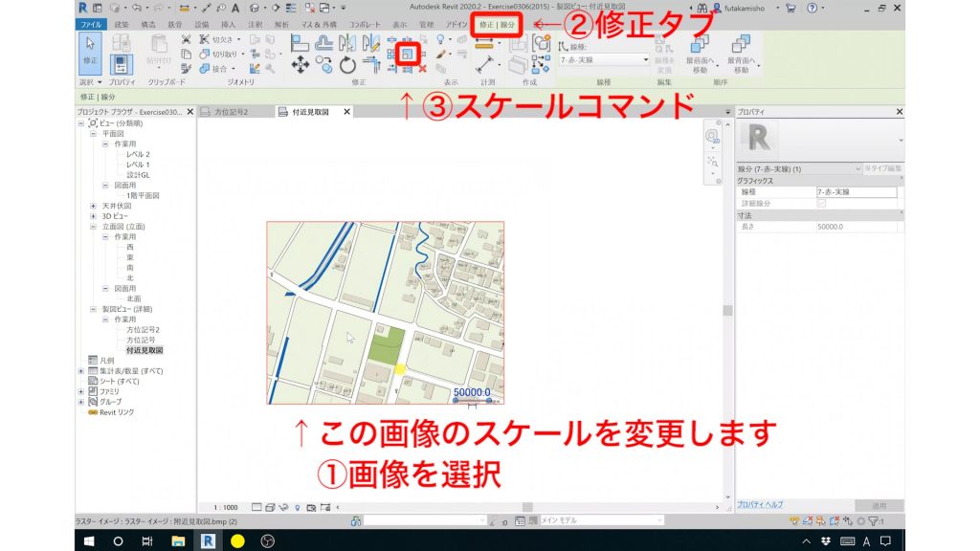Screen dimensions: 980x551
Task: Switch to the 方位記号2 view tab
Action: [x=234, y=111]
